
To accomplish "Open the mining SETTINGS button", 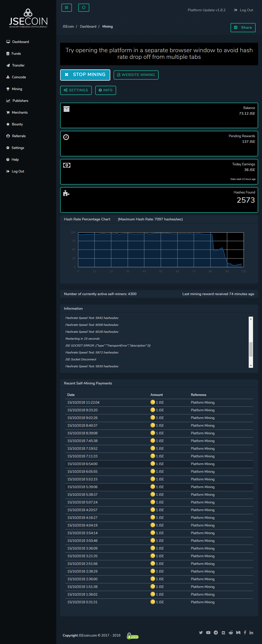I will coord(76,90).
